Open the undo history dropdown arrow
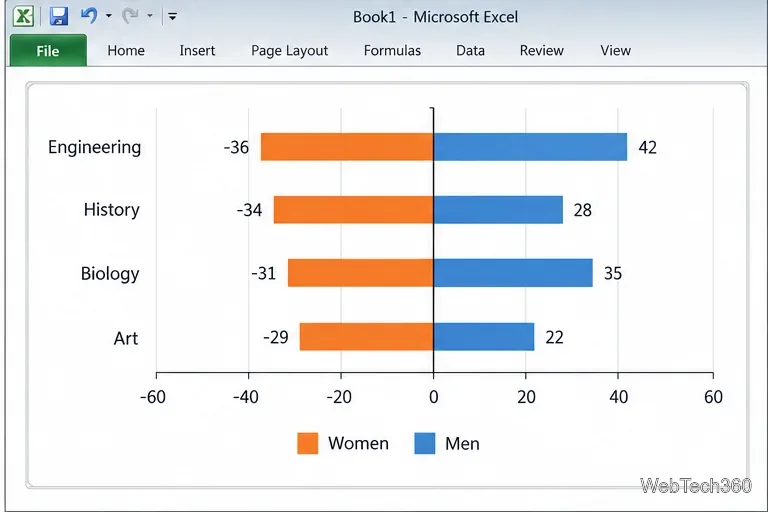This screenshot has height=512, width=768. click(x=109, y=16)
